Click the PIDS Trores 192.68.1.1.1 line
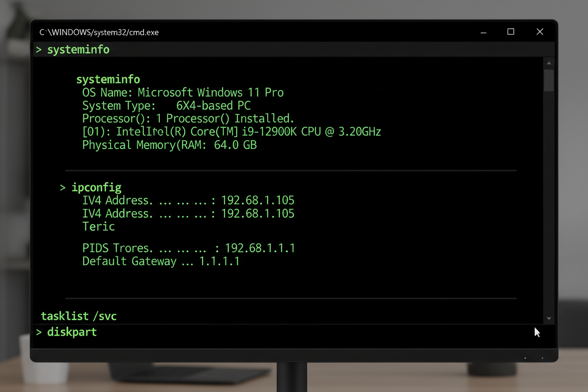 click(188, 248)
